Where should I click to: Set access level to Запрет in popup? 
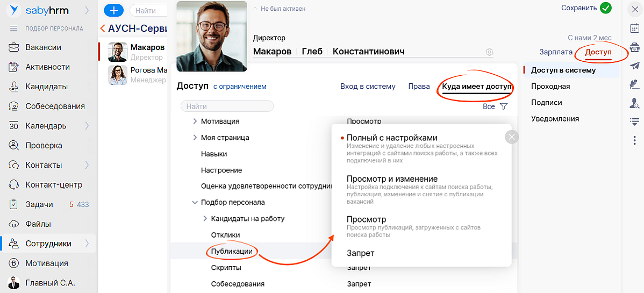coord(360,253)
